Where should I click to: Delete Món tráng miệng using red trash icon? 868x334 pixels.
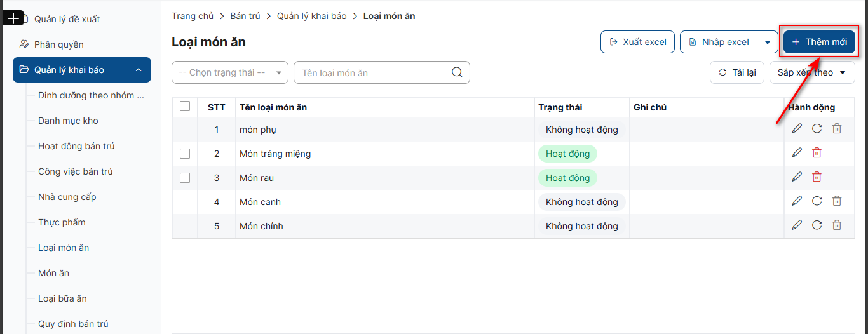pos(817,153)
